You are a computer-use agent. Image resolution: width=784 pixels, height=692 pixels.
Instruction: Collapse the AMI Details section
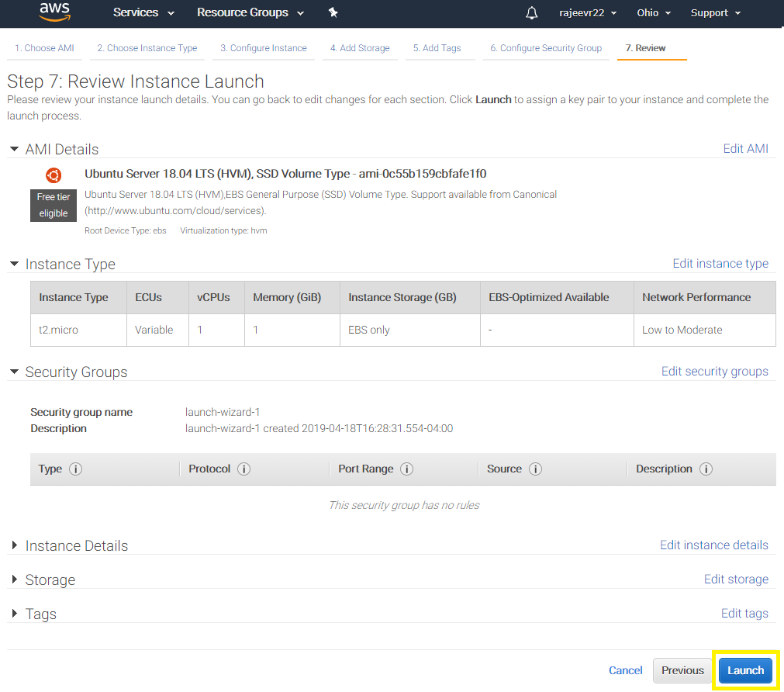point(13,148)
